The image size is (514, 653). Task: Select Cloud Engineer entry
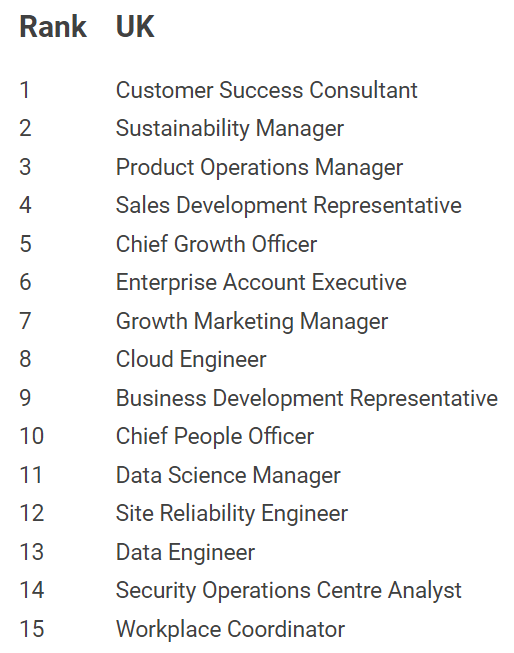[x=191, y=359]
